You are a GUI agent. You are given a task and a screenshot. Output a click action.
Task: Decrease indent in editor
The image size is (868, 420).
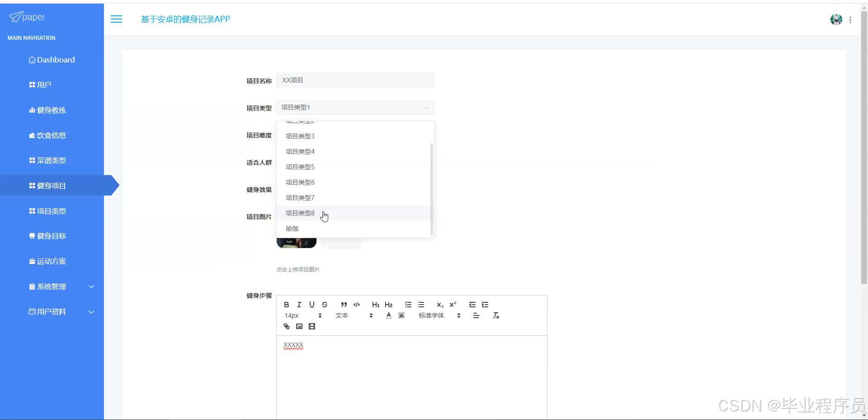point(472,305)
